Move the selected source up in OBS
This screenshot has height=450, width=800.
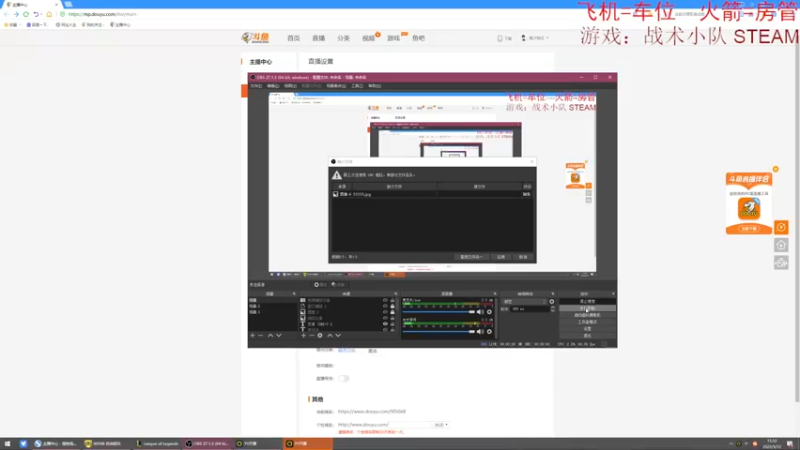click(330, 336)
